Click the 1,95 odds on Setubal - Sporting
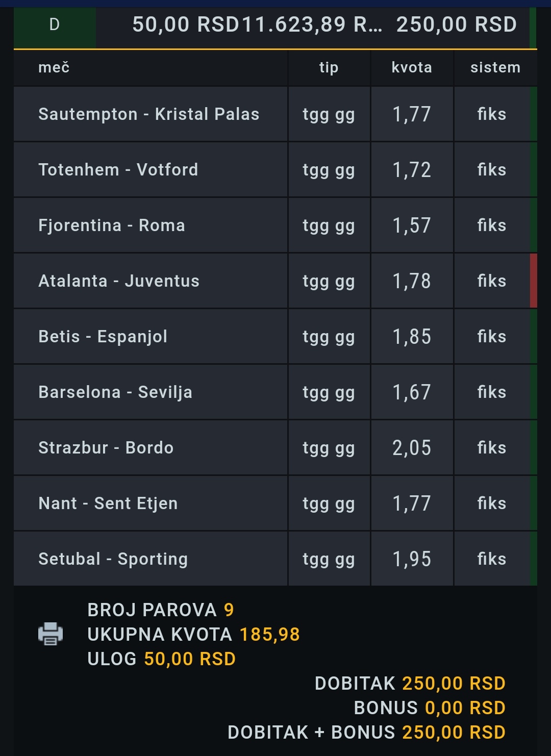This screenshot has height=756, width=551. 412,559
